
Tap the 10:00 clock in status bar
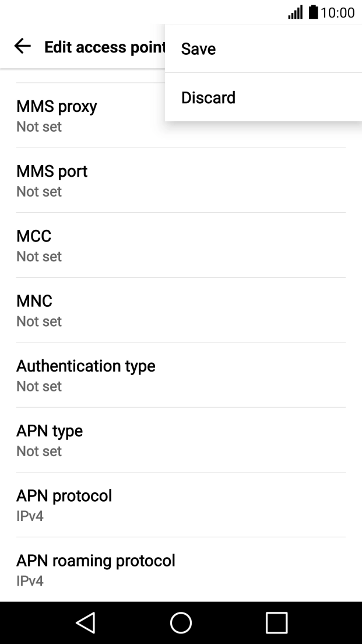coord(338,12)
